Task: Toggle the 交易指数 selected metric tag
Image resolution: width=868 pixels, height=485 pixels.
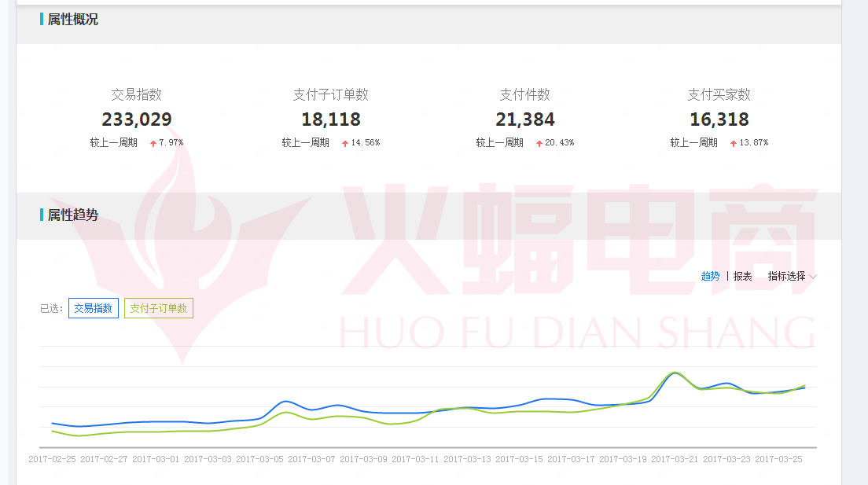Action: click(x=94, y=308)
